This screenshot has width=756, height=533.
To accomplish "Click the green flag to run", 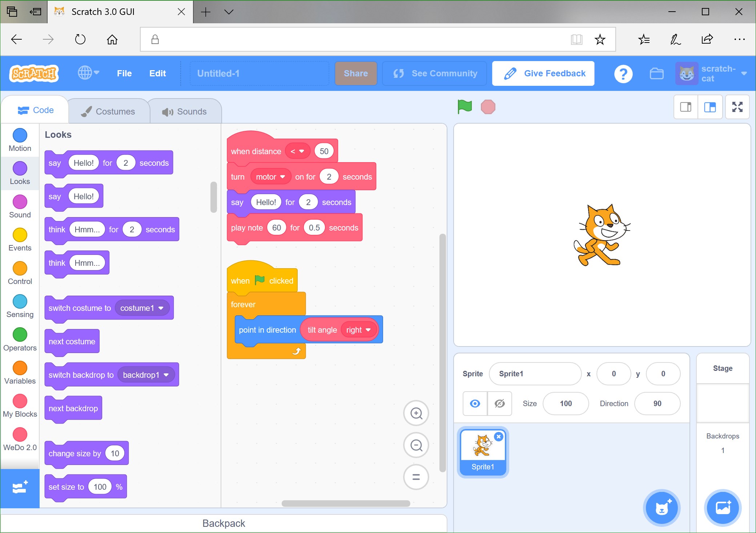I will [x=465, y=107].
